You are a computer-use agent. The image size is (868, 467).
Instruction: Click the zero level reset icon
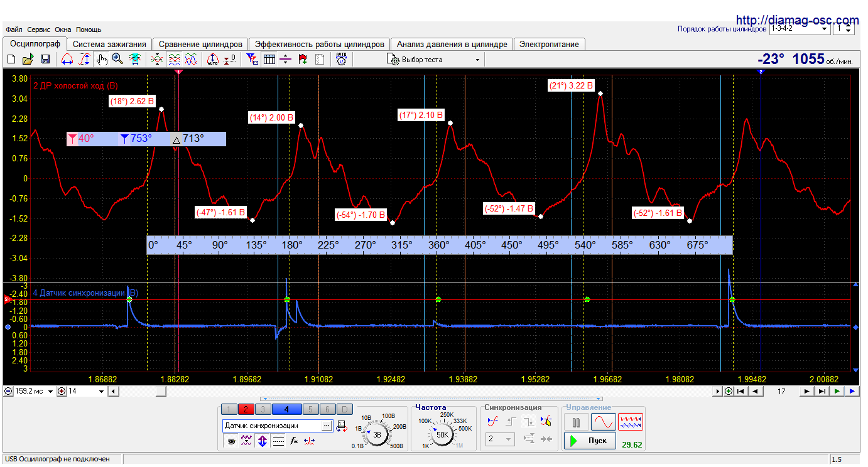[x=229, y=60]
